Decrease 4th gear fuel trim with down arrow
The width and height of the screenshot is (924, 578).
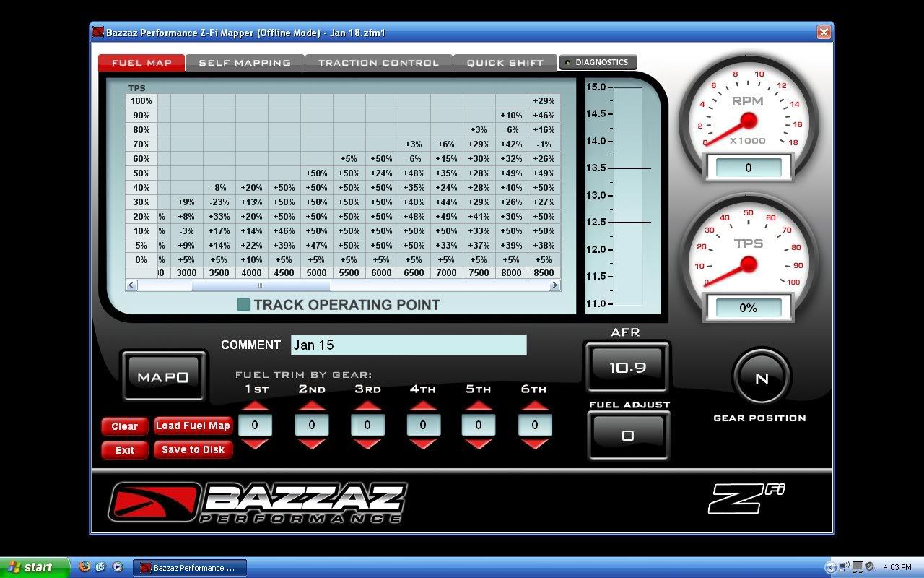423,444
